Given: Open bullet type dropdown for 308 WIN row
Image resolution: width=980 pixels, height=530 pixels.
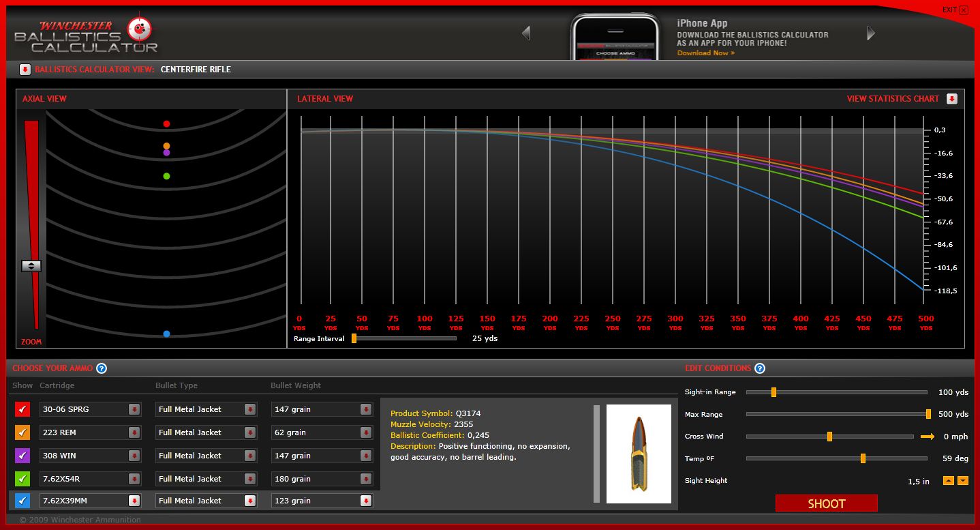Looking at the screenshot, I should pyautogui.click(x=250, y=456).
